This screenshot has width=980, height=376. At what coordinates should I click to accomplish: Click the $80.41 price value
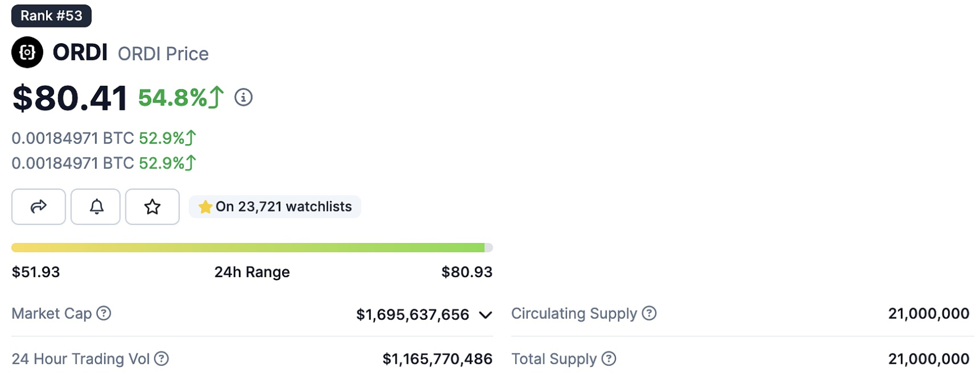tap(70, 98)
